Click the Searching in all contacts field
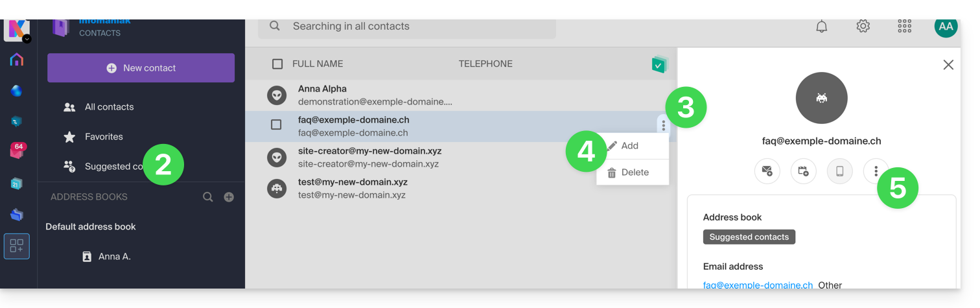 [415, 27]
